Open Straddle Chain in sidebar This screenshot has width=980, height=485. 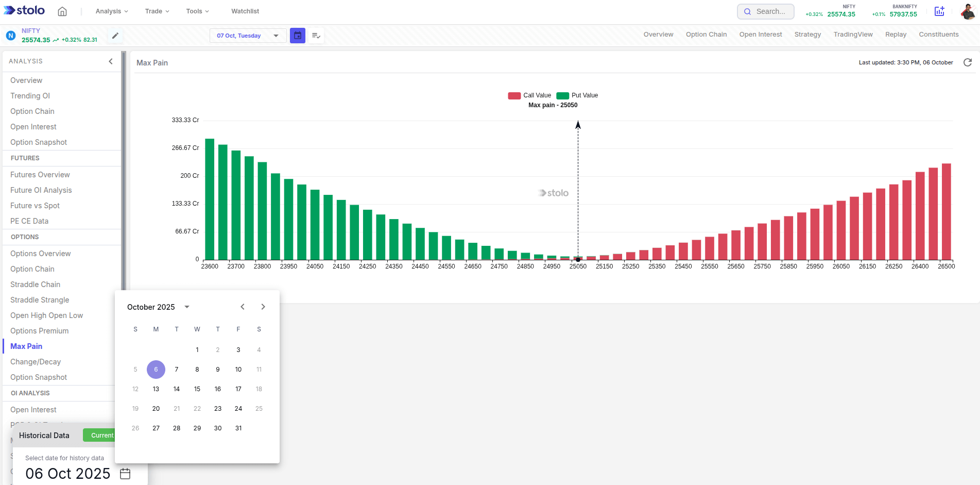pos(35,285)
